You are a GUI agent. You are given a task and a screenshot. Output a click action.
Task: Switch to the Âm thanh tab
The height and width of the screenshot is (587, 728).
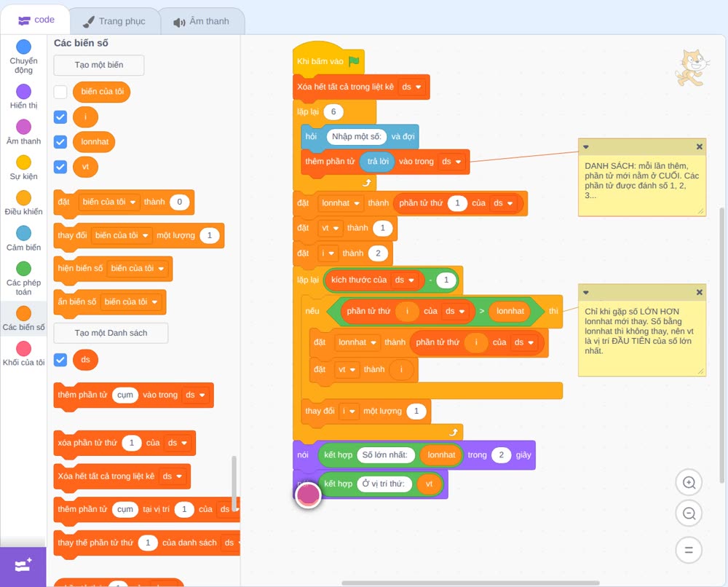(x=202, y=21)
